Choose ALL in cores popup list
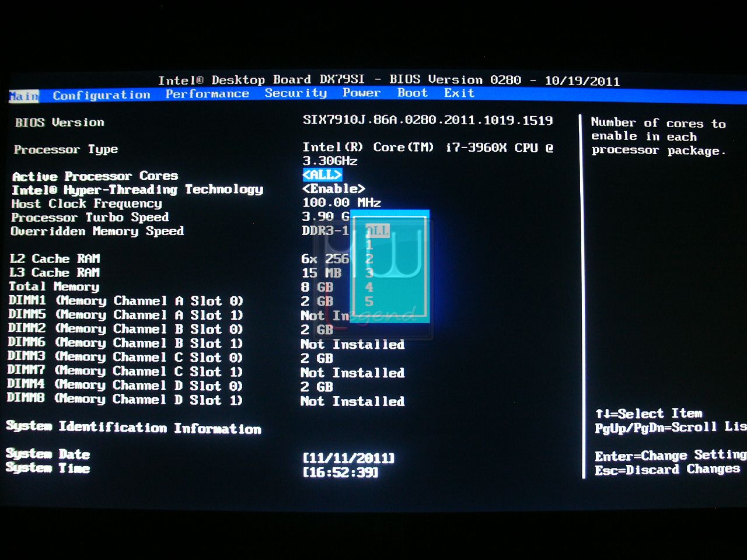The image size is (747, 560). 377,230
